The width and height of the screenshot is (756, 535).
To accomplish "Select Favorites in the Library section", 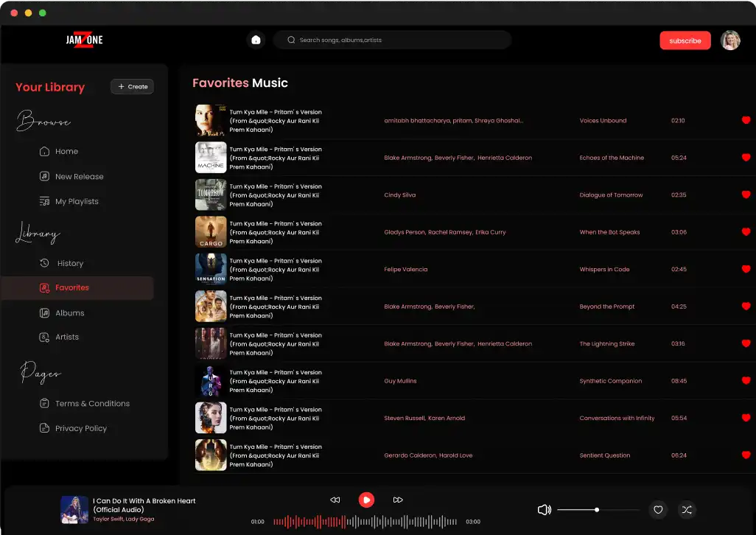I will click(77, 287).
